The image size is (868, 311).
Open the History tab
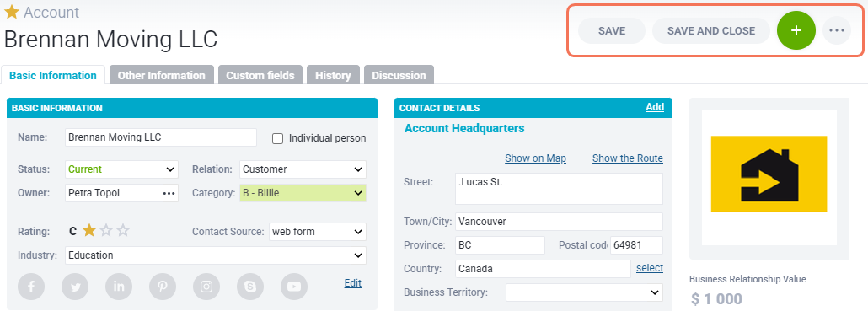click(x=333, y=75)
